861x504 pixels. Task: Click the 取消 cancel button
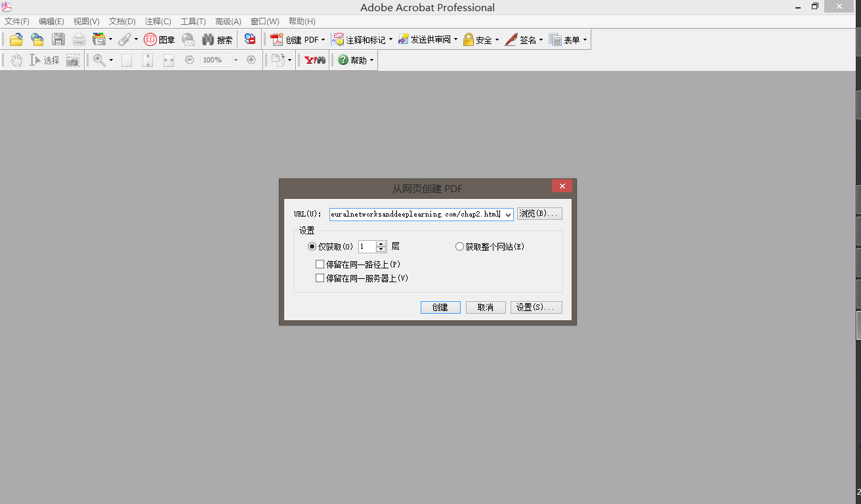(486, 308)
